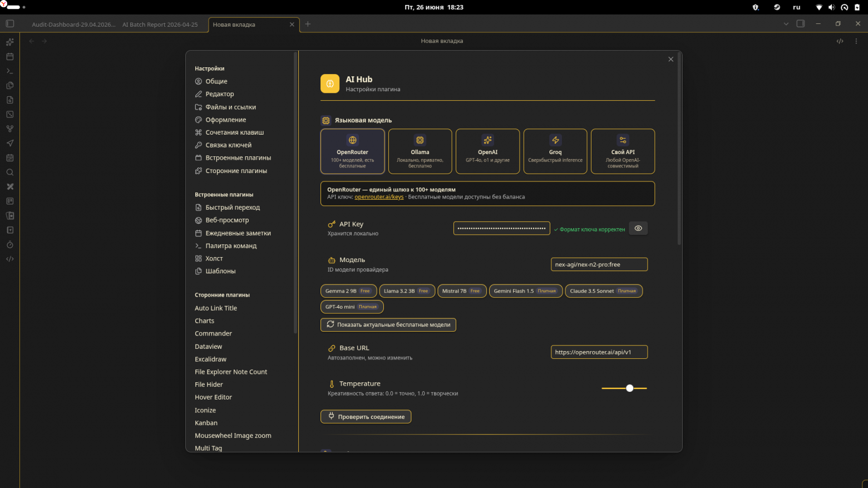Click the settings sidebar scrollbar
Image resolution: width=868 pixels, height=488 pixels.
point(295,194)
